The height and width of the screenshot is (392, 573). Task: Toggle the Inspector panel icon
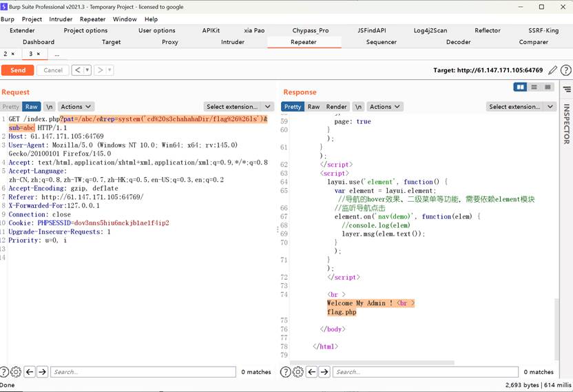(567, 90)
